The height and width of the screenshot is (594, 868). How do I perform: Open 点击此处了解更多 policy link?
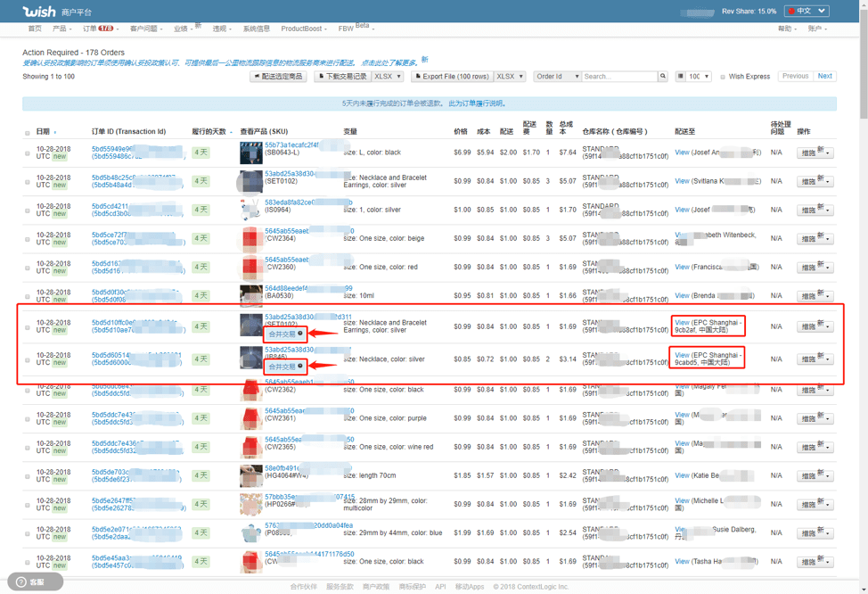click(389, 62)
